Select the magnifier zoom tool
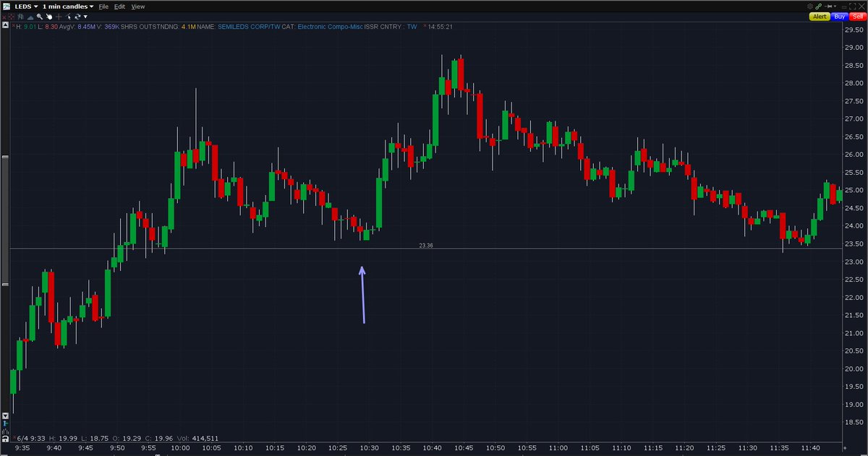868x456 pixels. pyautogui.click(x=40, y=17)
